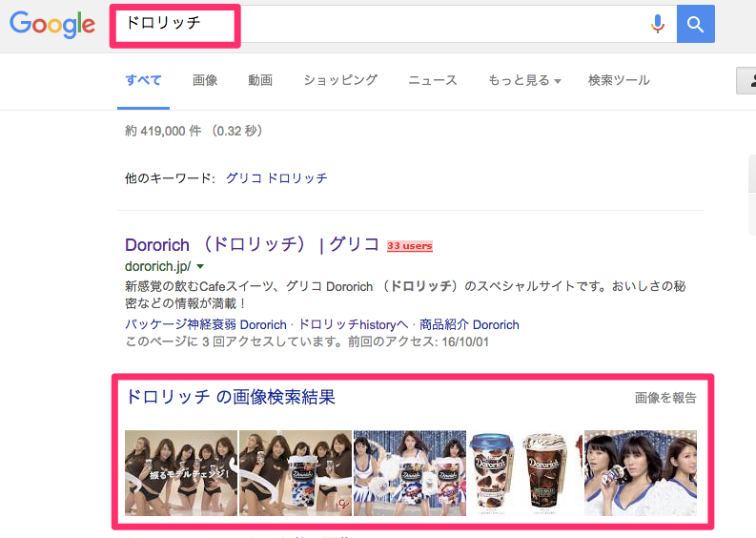Click 画像を報告 link
The width and height of the screenshot is (756, 538).
click(665, 398)
